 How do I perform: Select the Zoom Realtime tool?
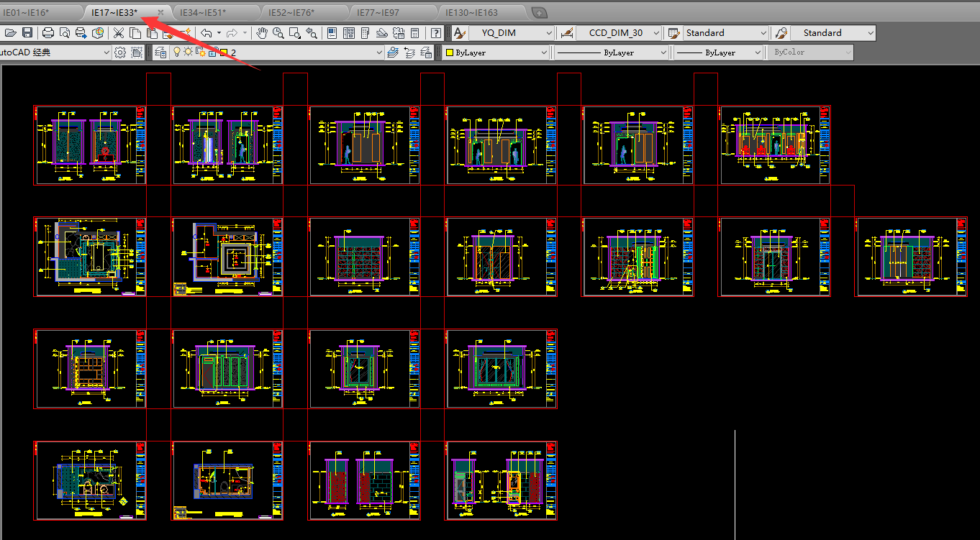pos(278,33)
